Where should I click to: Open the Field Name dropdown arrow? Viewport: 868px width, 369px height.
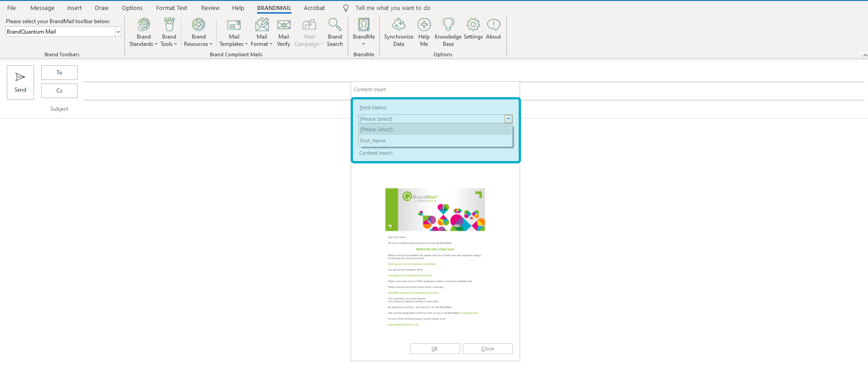[508, 119]
